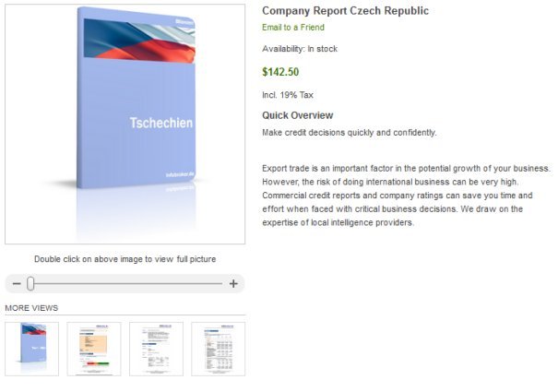
Task: Click the Availability: In stock text
Action: [x=300, y=49]
